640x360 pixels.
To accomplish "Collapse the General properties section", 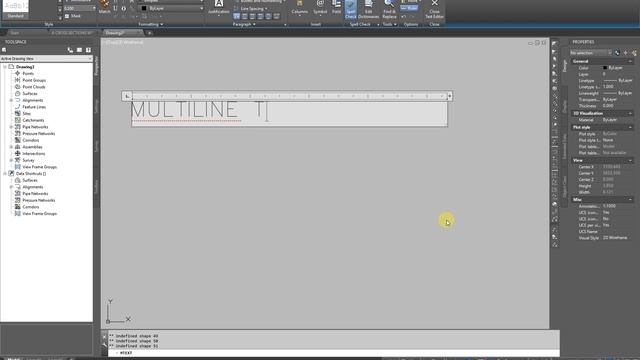I will coord(630,61).
